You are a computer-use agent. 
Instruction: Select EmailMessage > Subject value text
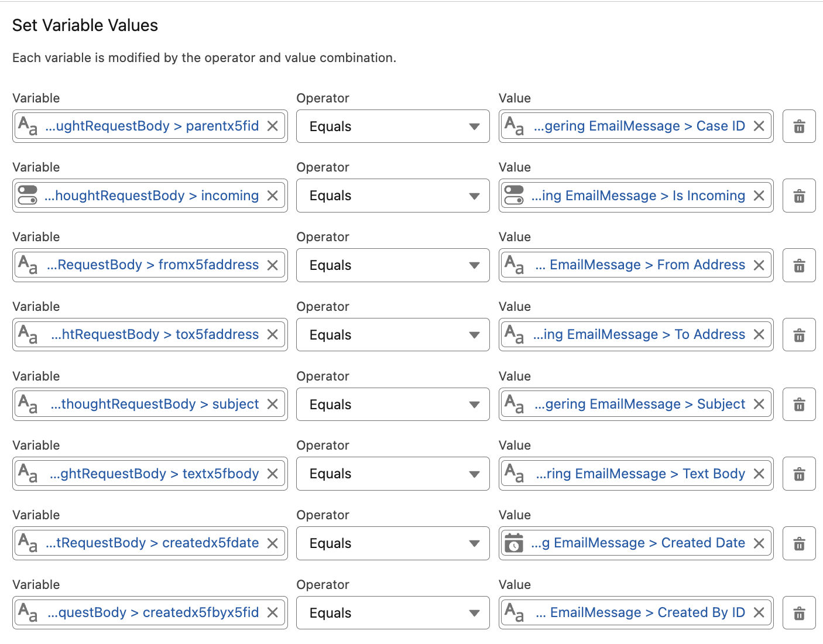click(640, 404)
